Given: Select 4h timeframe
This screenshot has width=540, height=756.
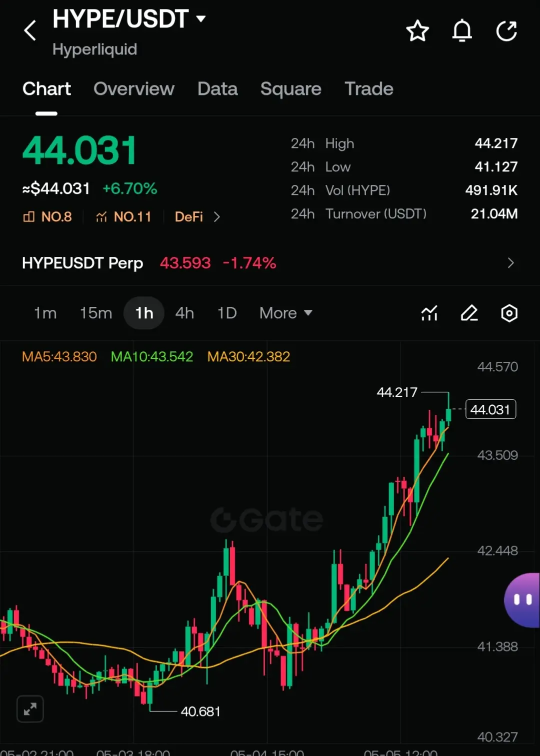Looking at the screenshot, I should (x=184, y=313).
